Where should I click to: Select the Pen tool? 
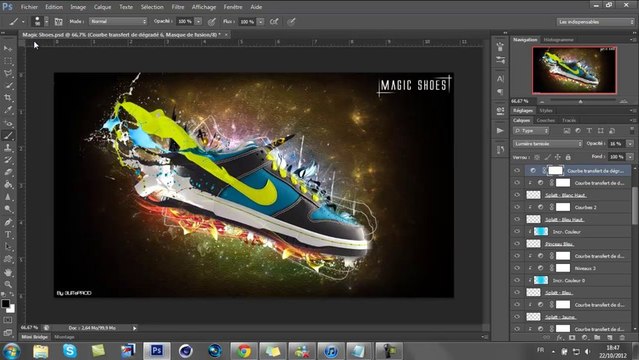[8, 222]
